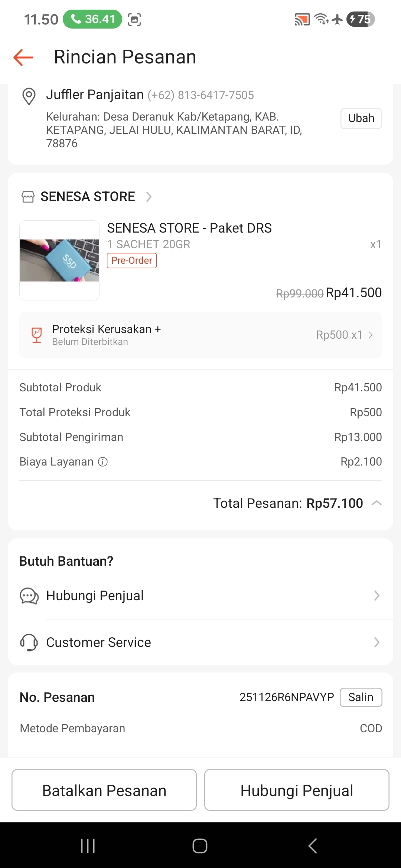
Task: Collapse the Total Pesanan breakdown
Action: (376, 503)
